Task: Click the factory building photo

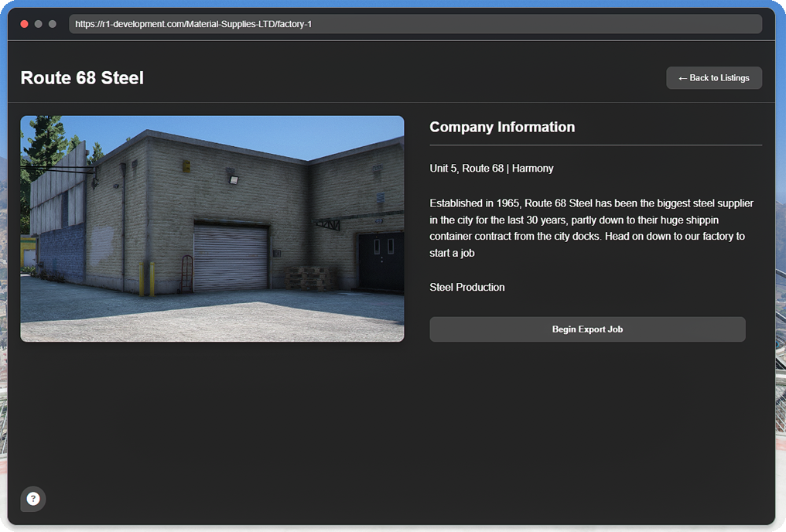Action: click(x=212, y=228)
